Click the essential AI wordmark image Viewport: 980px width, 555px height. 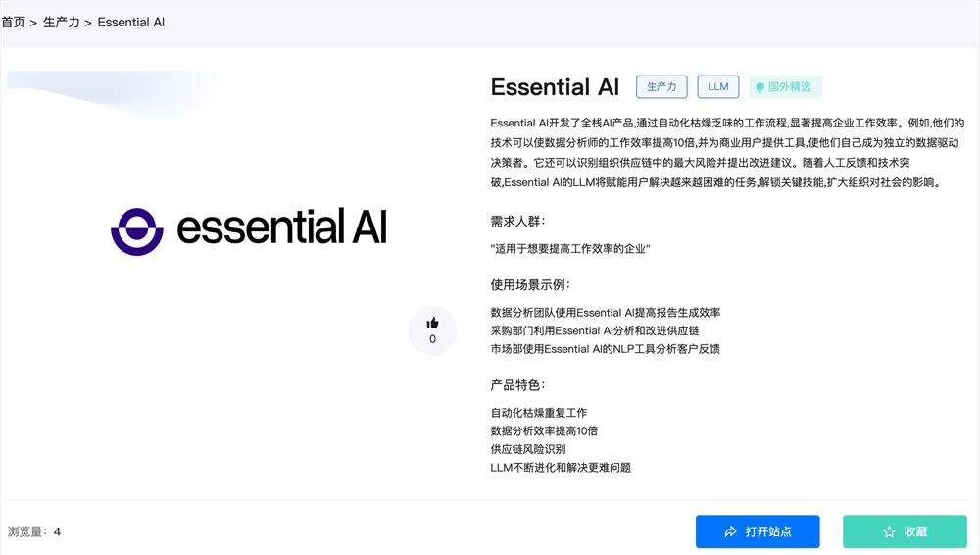282,227
